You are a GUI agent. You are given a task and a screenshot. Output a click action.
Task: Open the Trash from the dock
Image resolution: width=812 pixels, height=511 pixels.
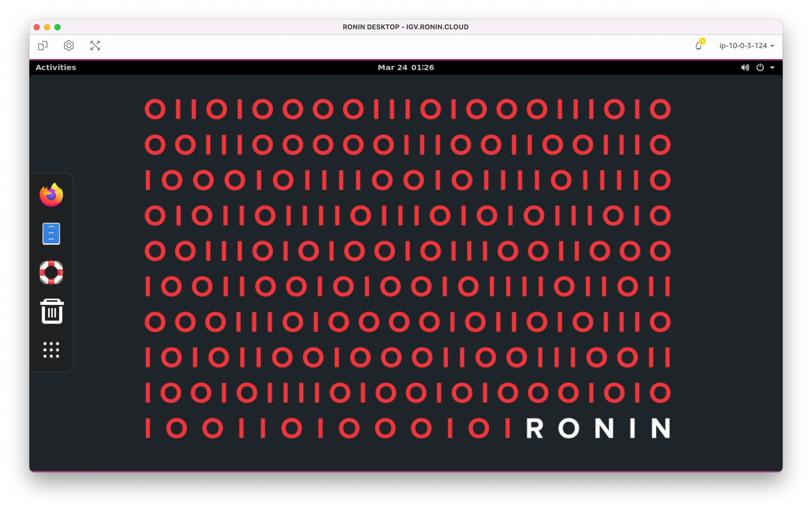coord(52,311)
